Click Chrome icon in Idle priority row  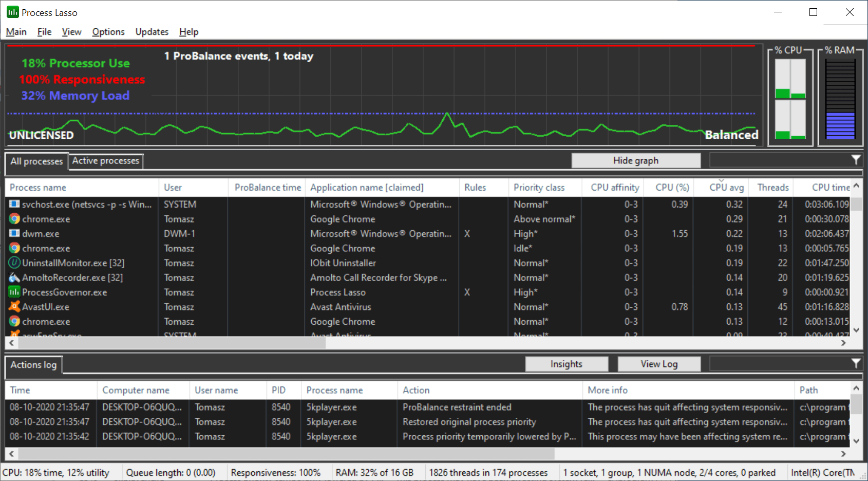pos(14,248)
